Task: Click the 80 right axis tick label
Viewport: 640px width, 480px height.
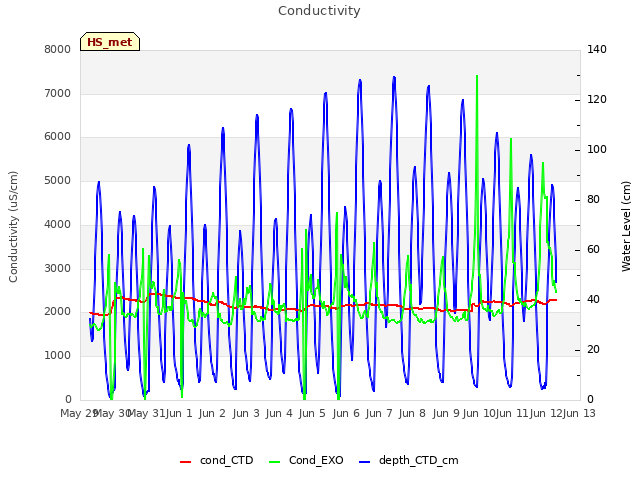Action: [593, 200]
